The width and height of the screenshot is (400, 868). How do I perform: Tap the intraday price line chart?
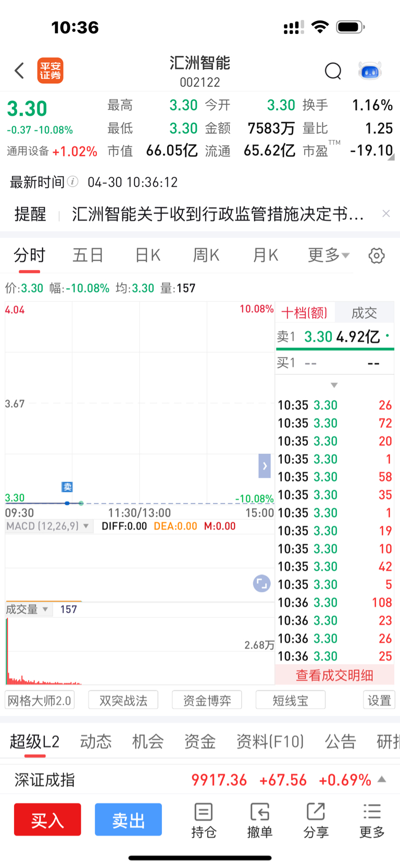coord(140,402)
